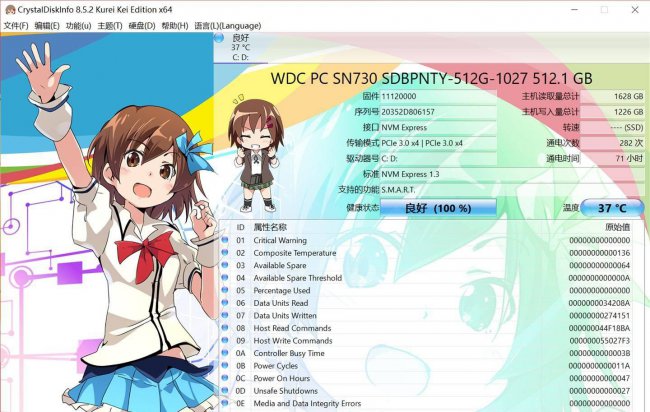Click power on hours 71 小时

tap(612, 158)
